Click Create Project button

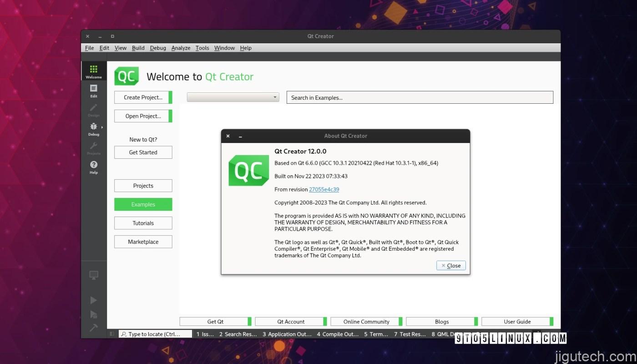[143, 97]
